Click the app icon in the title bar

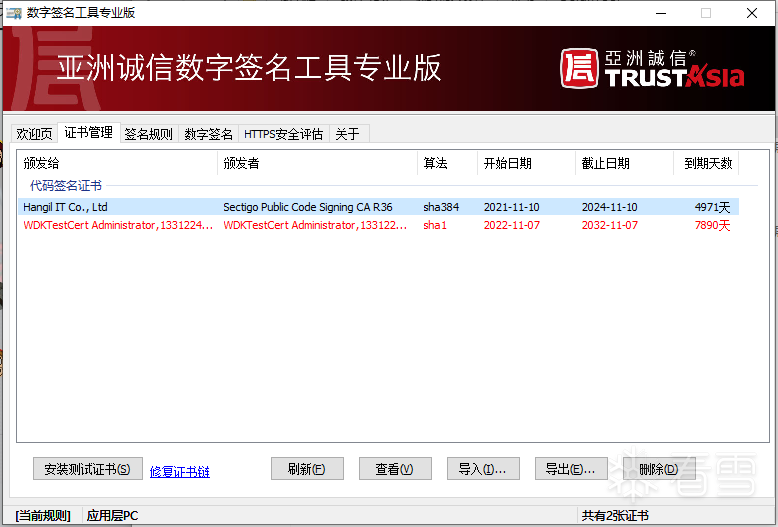pos(13,13)
